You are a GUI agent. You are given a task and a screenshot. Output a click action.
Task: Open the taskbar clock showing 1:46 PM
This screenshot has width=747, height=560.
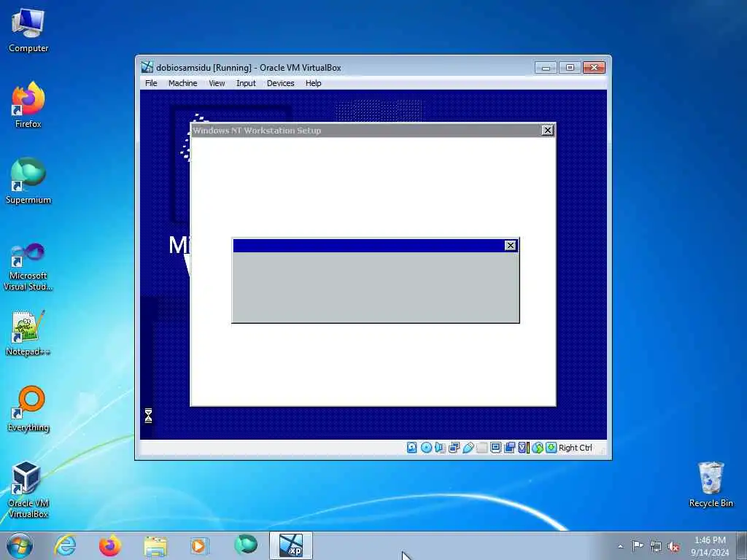(710, 546)
